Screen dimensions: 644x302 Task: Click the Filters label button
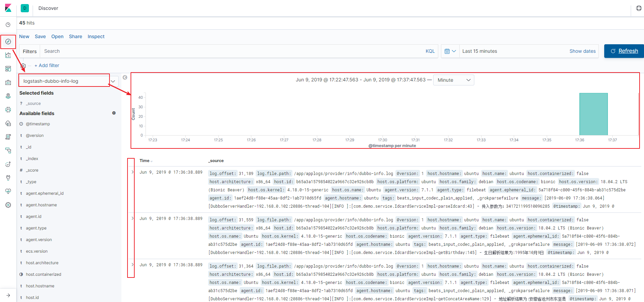(30, 51)
